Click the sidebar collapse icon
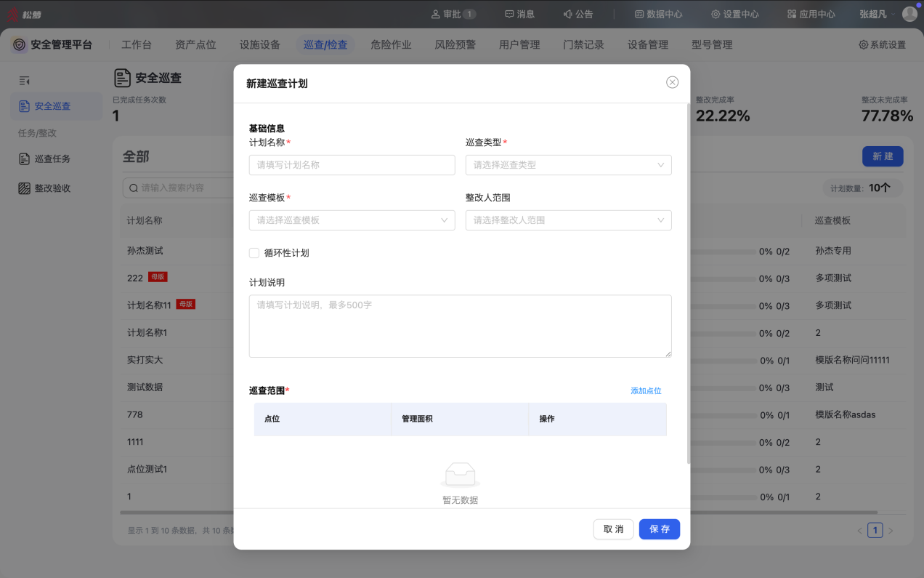This screenshot has height=578, width=924. 24,81
